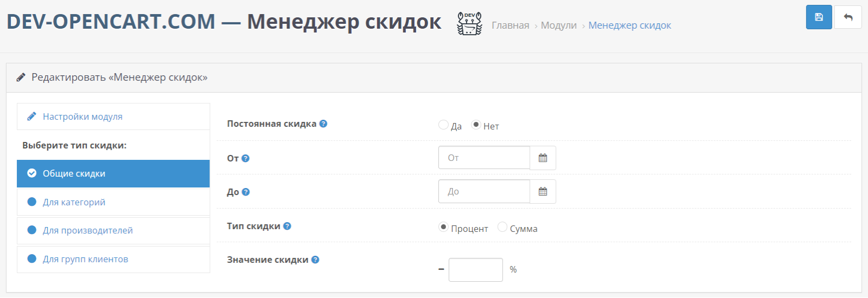
Task: Choose Сумма discount type
Action: (502, 227)
